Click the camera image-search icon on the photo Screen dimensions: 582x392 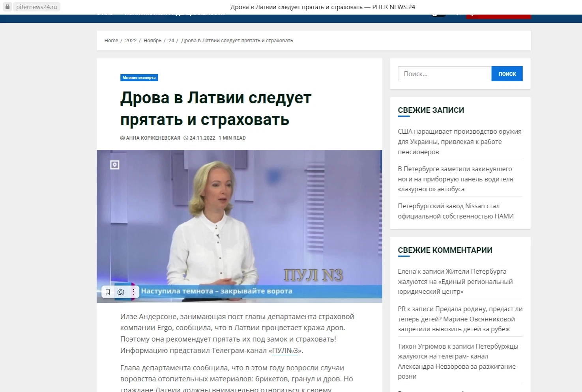click(x=121, y=292)
